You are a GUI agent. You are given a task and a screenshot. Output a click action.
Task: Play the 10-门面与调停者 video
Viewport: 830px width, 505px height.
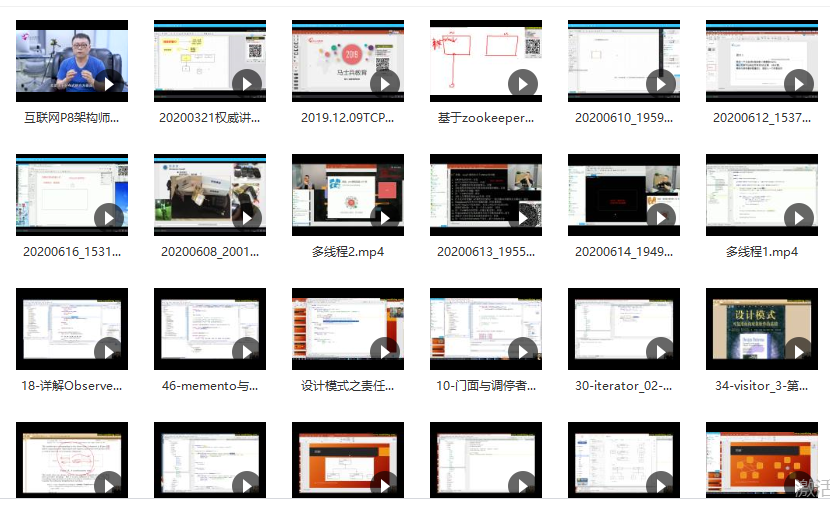point(523,352)
